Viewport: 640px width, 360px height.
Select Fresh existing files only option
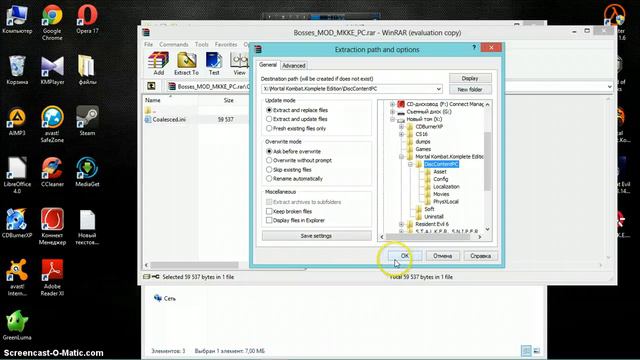point(296,129)
